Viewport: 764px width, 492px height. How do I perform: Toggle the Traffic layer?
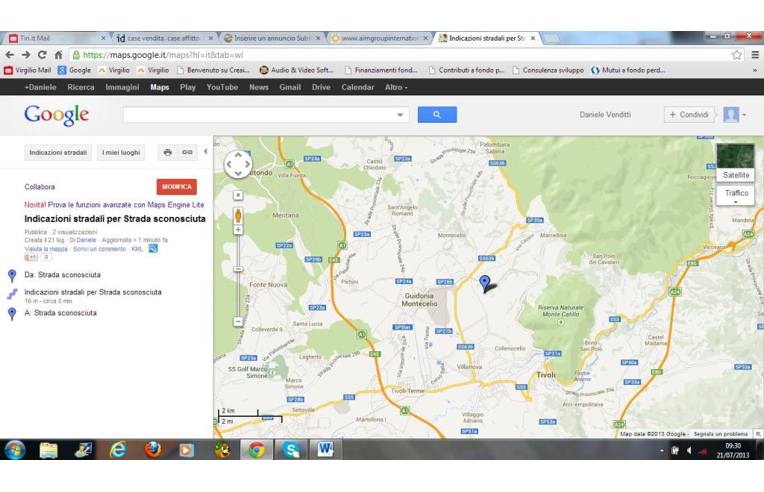pyautogui.click(x=736, y=194)
